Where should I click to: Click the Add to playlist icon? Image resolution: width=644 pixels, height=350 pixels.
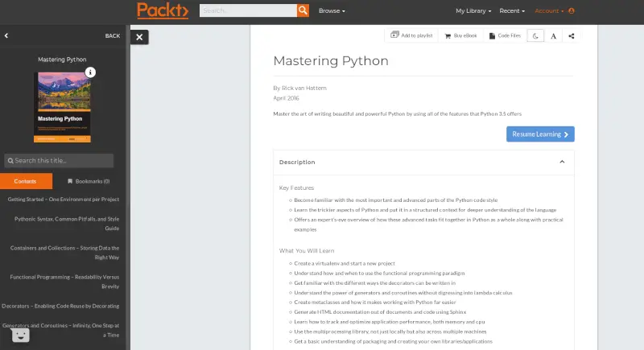[394, 35]
